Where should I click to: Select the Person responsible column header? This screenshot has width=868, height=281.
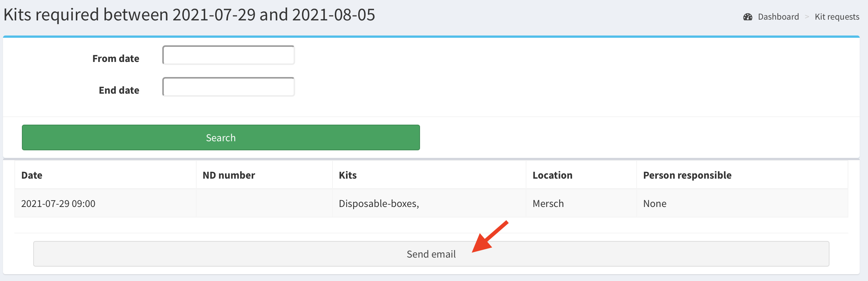point(687,175)
